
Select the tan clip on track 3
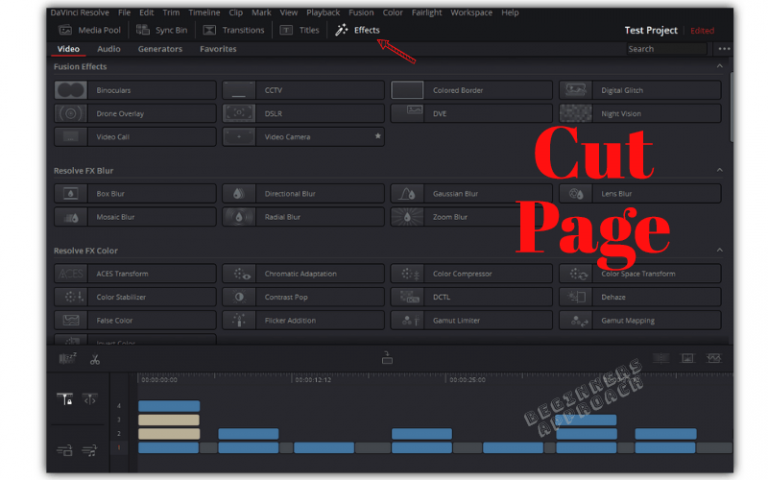tap(169, 420)
